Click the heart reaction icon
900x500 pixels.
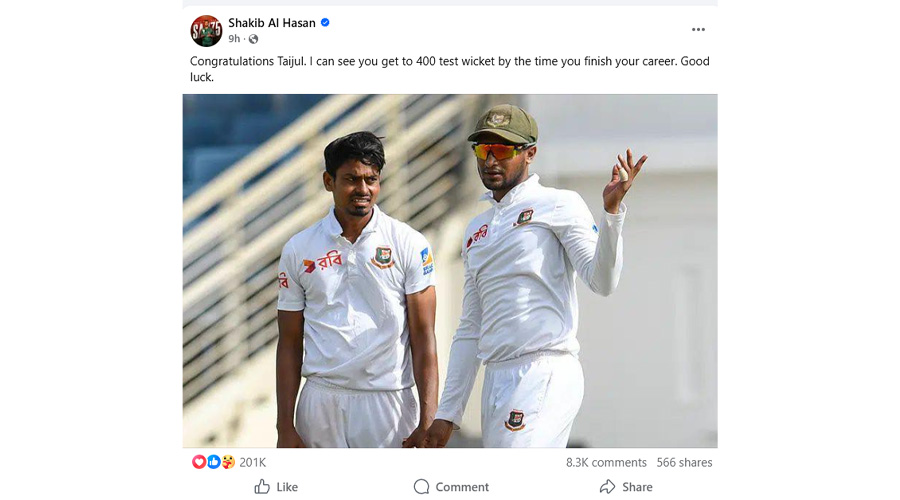(198, 462)
